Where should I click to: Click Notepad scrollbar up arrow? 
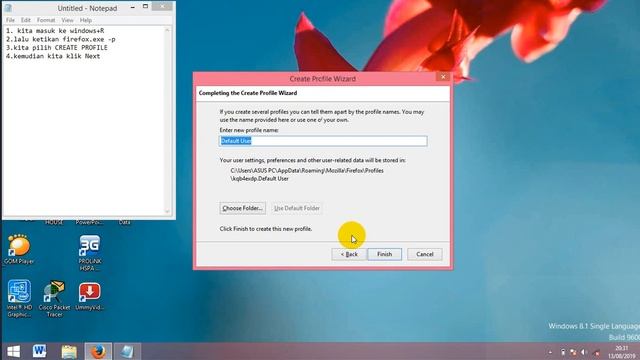(x=167, y=30)
